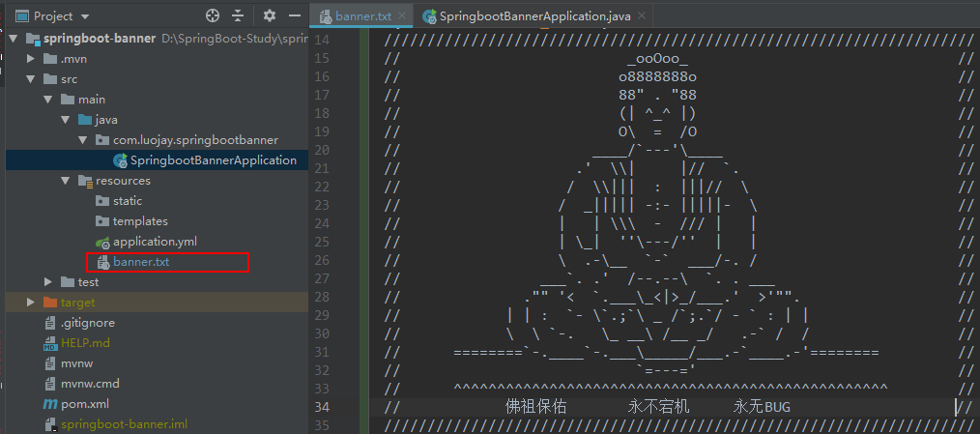
Task: Click the SpringbootBannerApplication class icon in tree
Action: coord(120,160)
